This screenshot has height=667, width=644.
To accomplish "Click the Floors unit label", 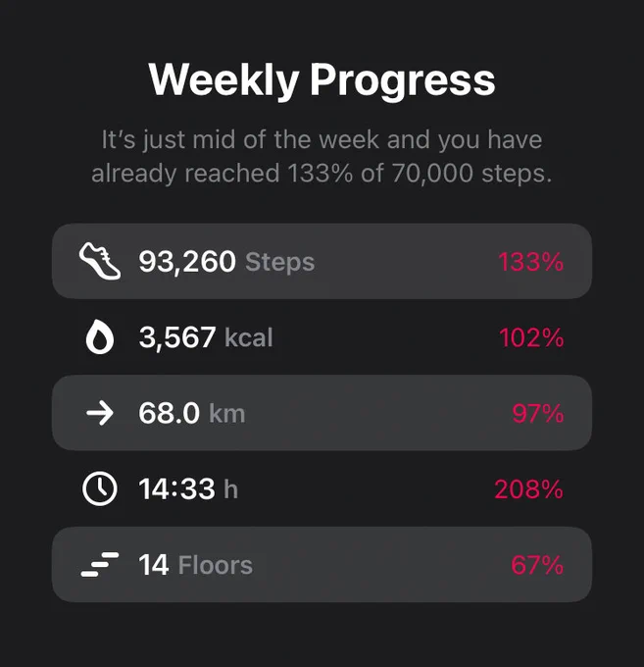I will 216,565.
